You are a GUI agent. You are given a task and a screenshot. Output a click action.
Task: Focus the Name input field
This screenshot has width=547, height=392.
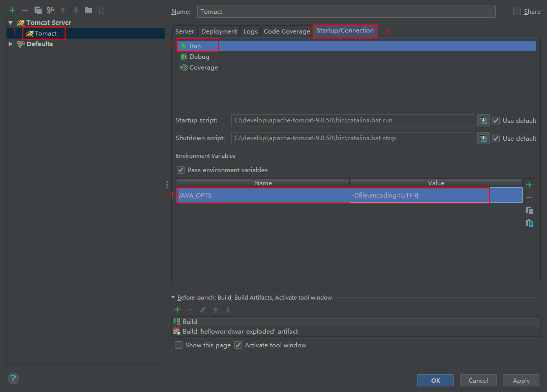point(346,12)
